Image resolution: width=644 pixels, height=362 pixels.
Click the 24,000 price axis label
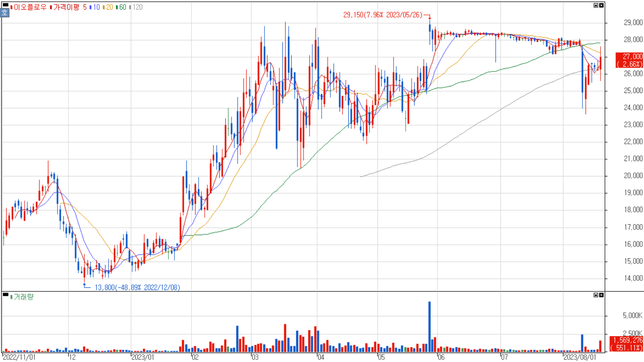(633, 108)
